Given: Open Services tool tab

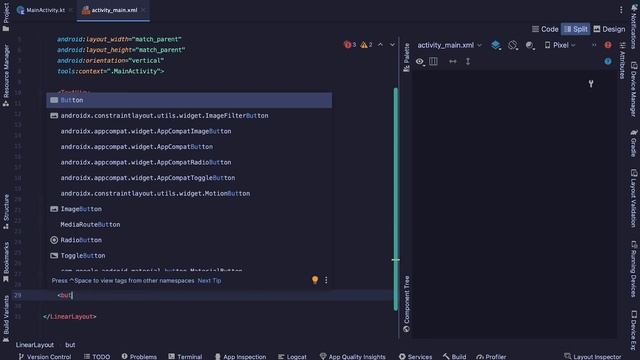Looking at the screenshot, I should (x=416, y=356).
